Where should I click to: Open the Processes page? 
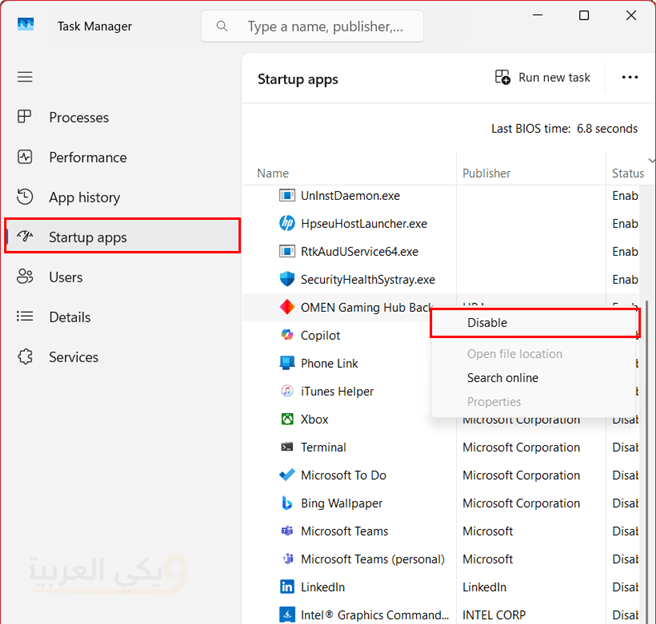(x=123, y=118)
